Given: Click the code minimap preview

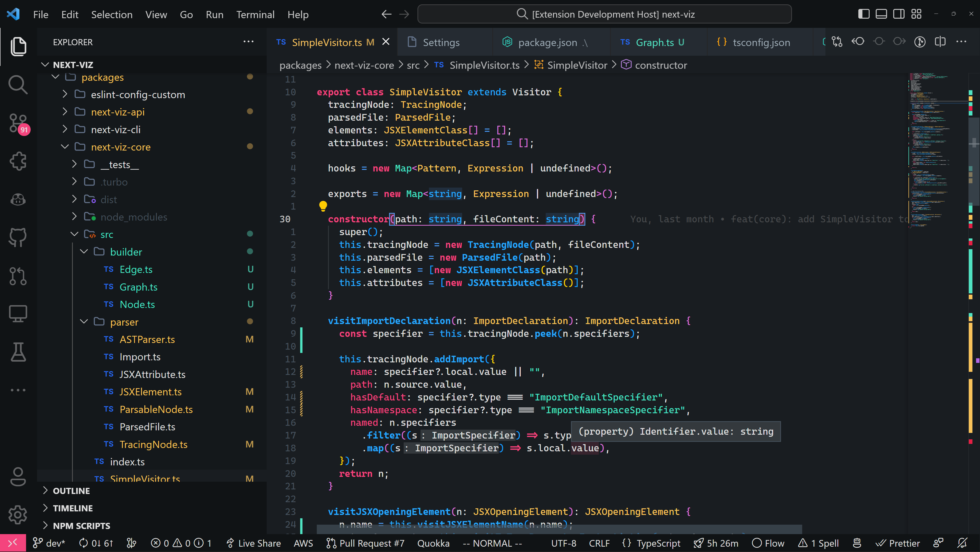Looking at the screenshot, I should tap(938, 150).
